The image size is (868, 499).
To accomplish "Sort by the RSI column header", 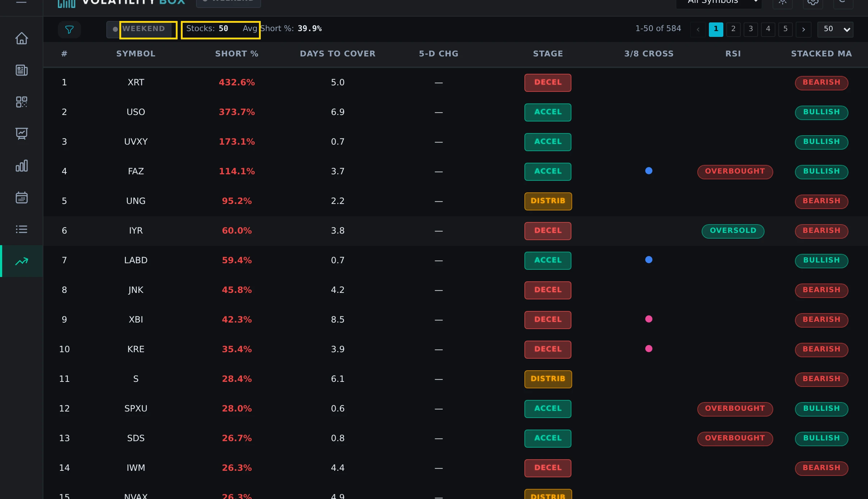I will point(733,54).
